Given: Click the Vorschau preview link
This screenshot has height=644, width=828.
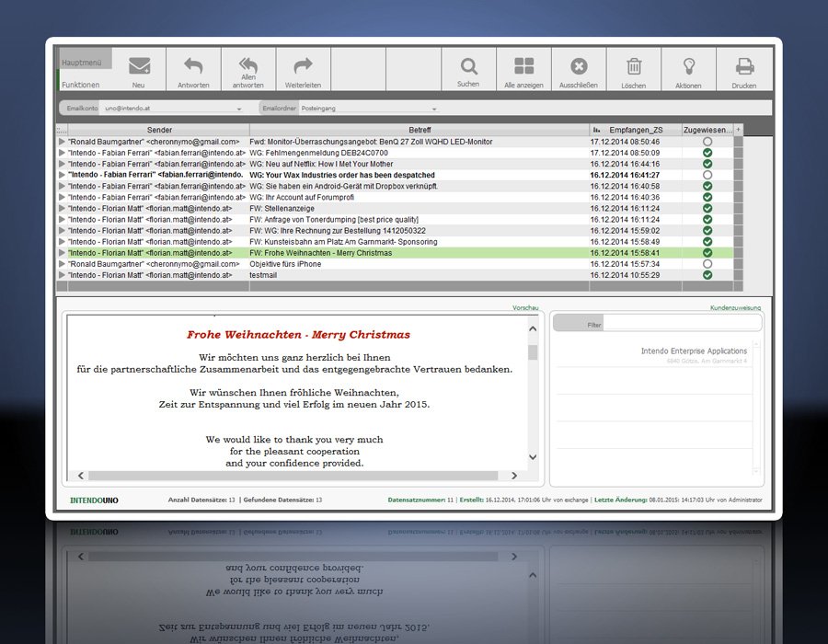Looking at the screenshot, I should tap(525, 308).
